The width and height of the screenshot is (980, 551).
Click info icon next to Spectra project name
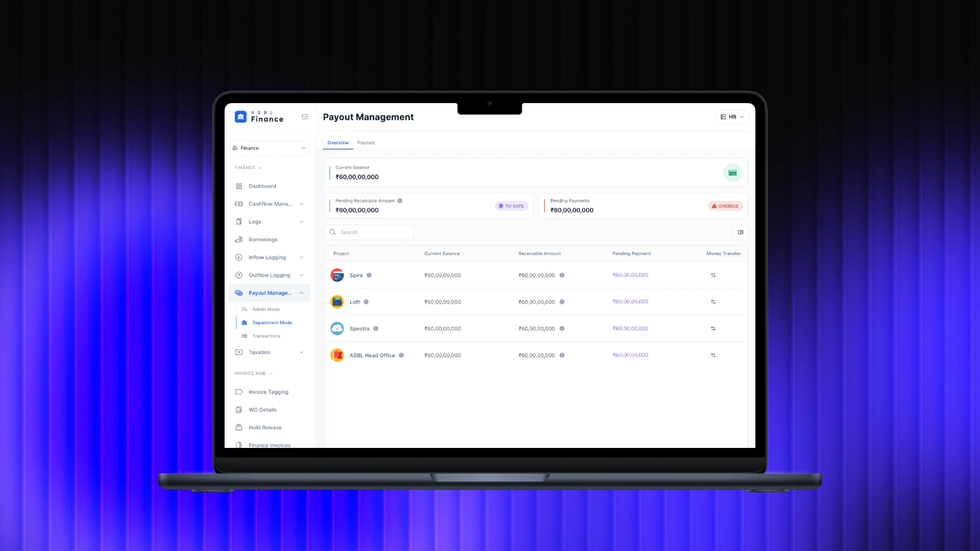(375, 328)
